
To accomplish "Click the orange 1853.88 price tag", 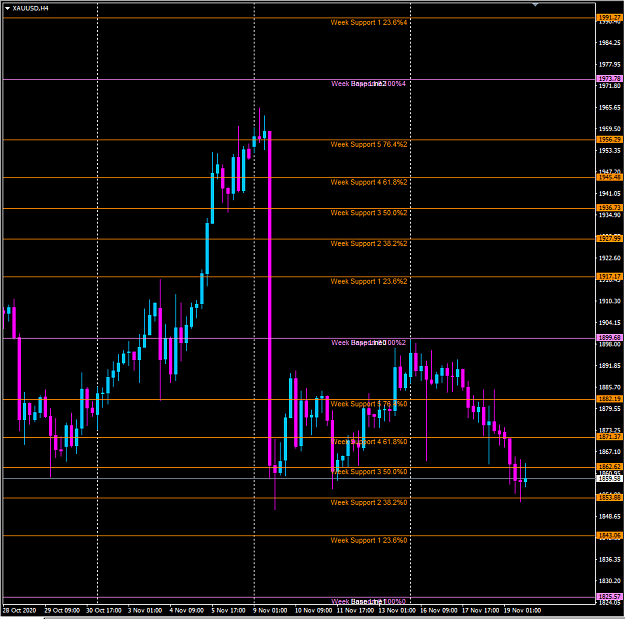I will click(609, 498).
